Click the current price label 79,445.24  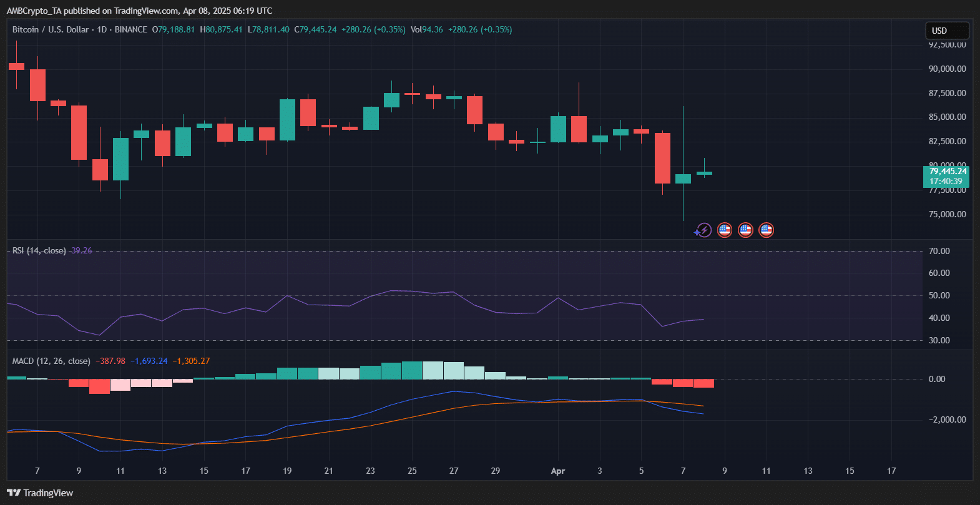(x=947, y=171)
